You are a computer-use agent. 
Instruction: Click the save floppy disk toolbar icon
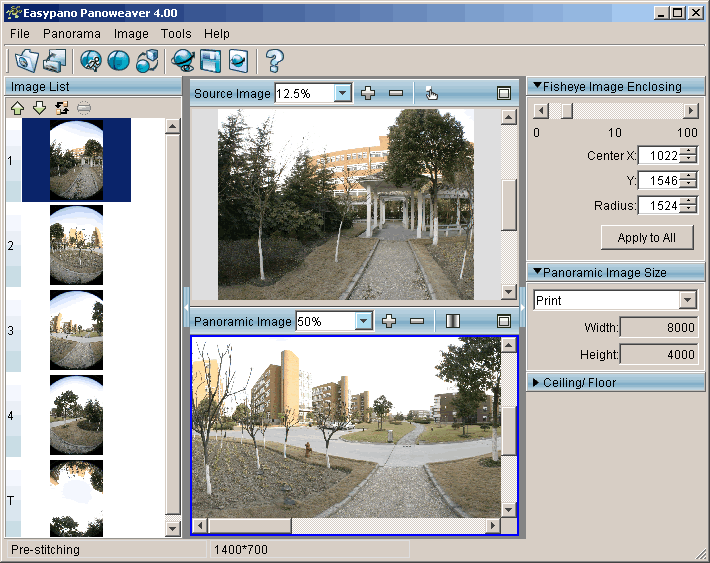210,60
